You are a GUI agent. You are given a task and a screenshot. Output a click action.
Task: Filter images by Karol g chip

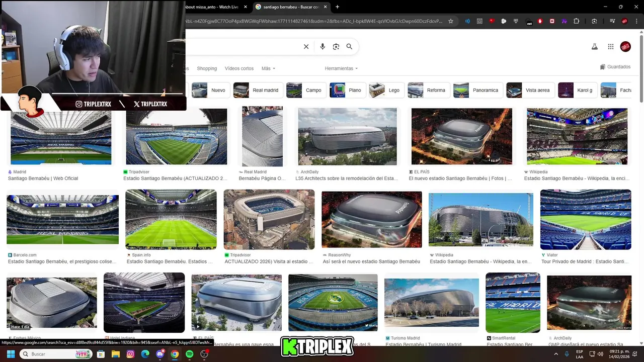pyautogui.click(x=578, y=90)
